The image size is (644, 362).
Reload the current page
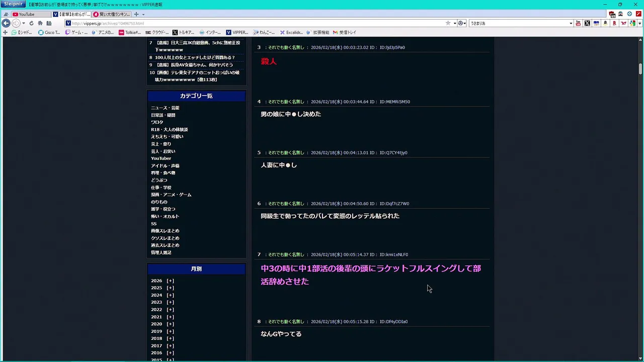pos(31,23)
